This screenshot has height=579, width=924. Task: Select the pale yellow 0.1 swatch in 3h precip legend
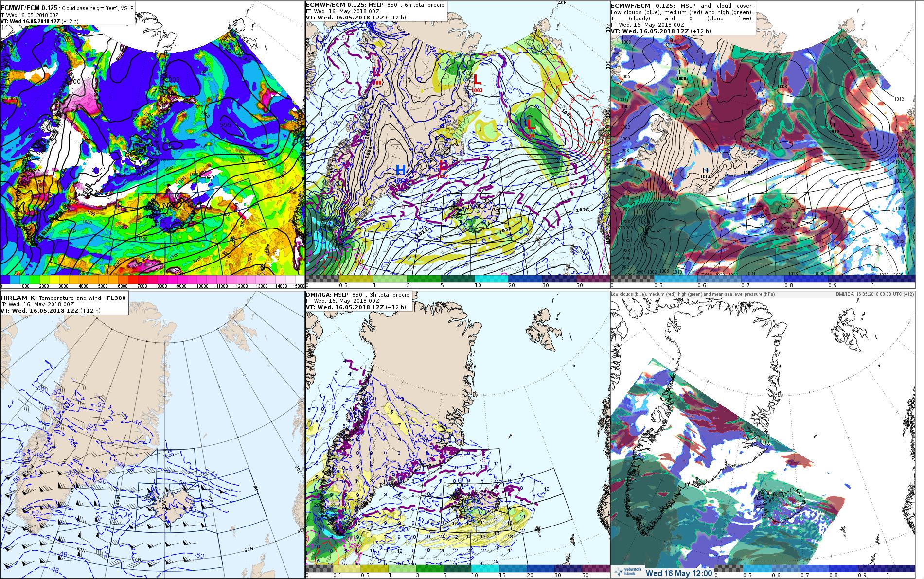pos(347,568)
